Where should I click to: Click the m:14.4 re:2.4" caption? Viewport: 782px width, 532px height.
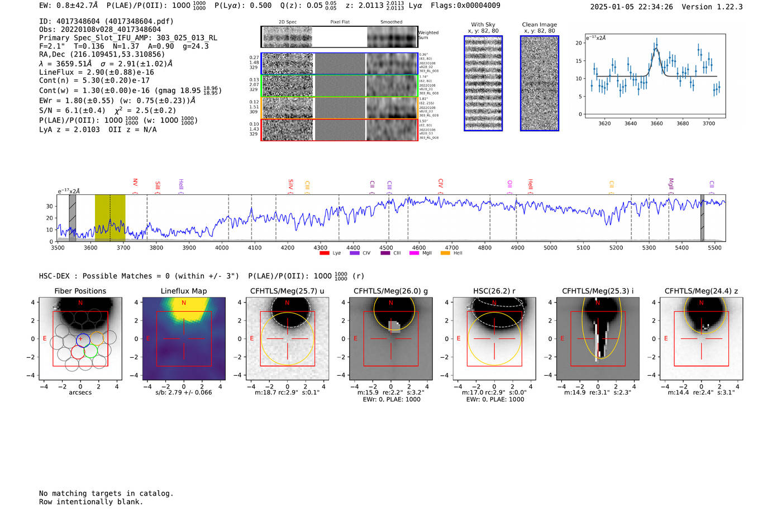701,392
